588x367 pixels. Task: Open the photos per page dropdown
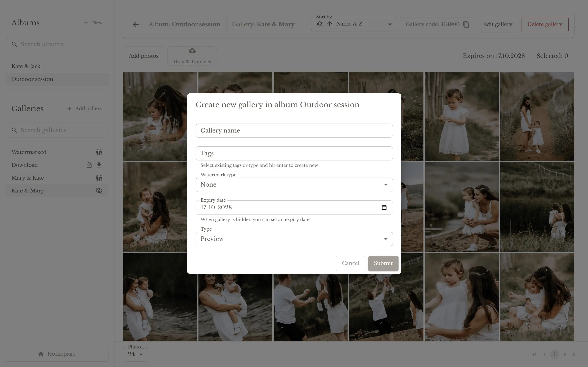[135, 354]
